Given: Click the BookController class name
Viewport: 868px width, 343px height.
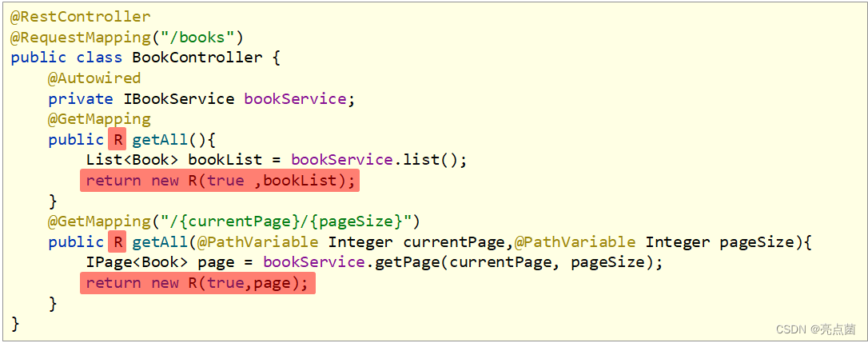Looking at the screenshot, I should pos(197,58).
